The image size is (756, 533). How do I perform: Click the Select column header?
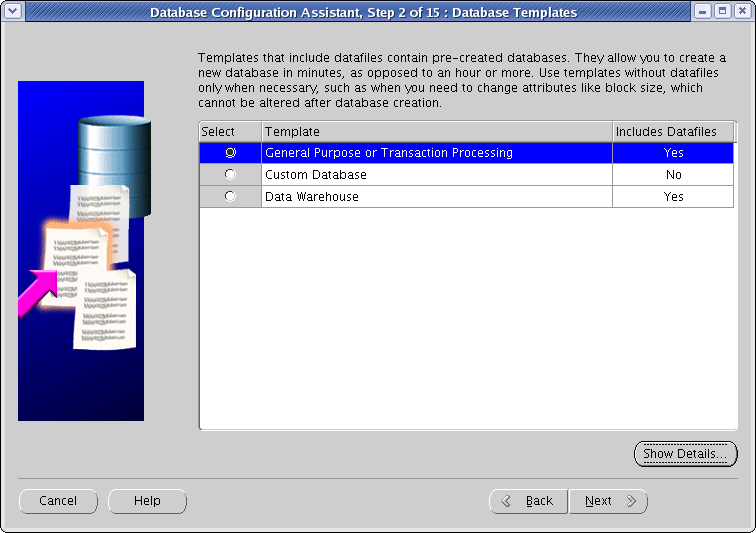[x=230, y=132]
